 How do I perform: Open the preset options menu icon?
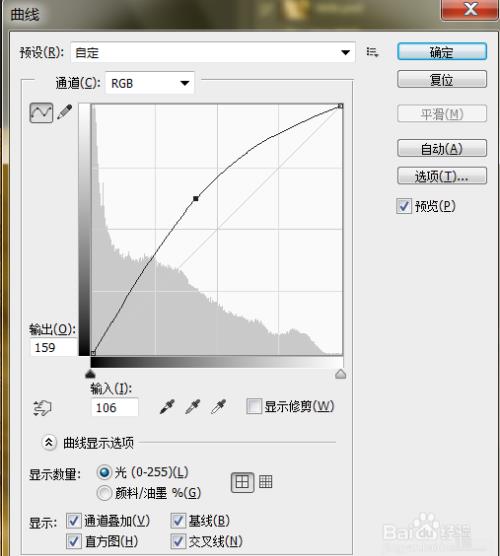372,52
